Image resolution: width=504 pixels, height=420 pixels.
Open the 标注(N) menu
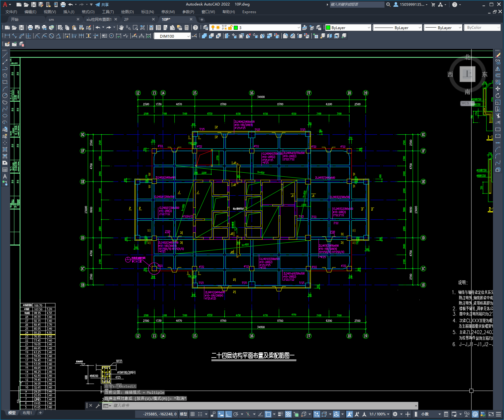147,12
